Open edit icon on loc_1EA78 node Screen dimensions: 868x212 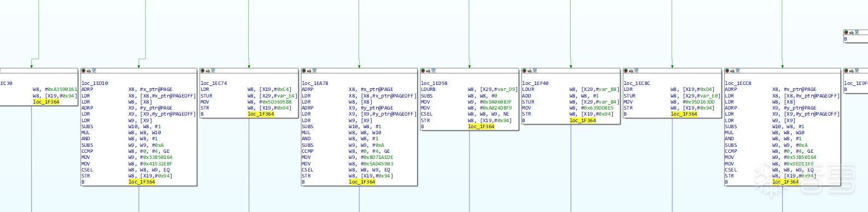pos(309,71)
